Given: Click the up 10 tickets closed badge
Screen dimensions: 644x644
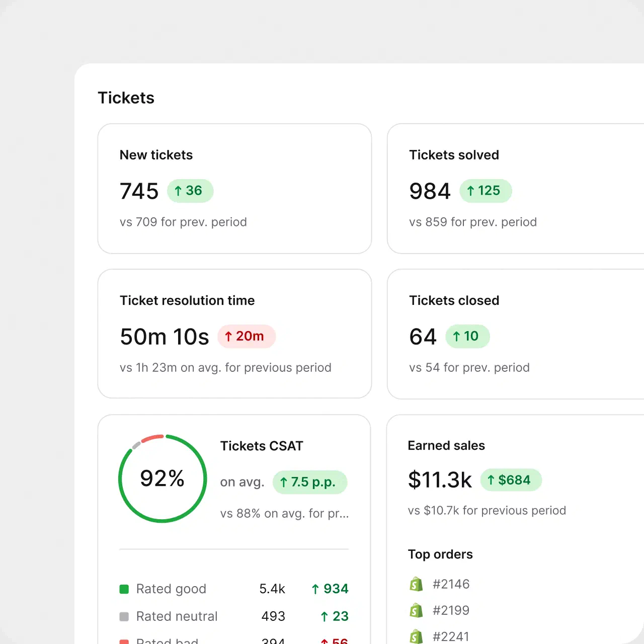Looking at the screenshot, I should 467,336.
